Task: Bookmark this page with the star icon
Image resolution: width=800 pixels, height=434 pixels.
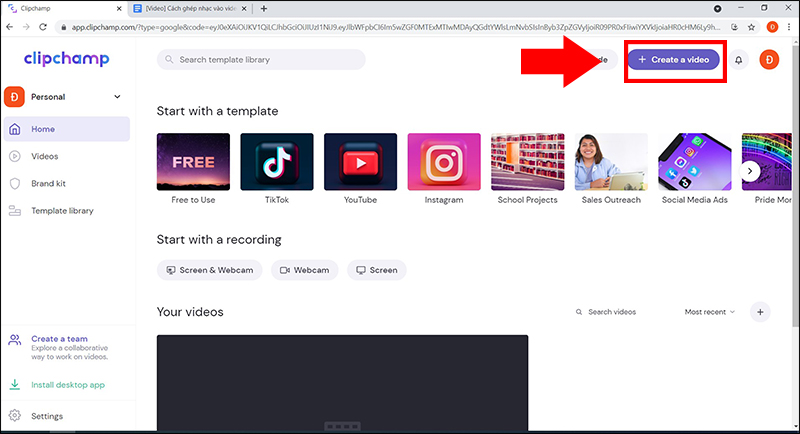Action: click(751, 28)
